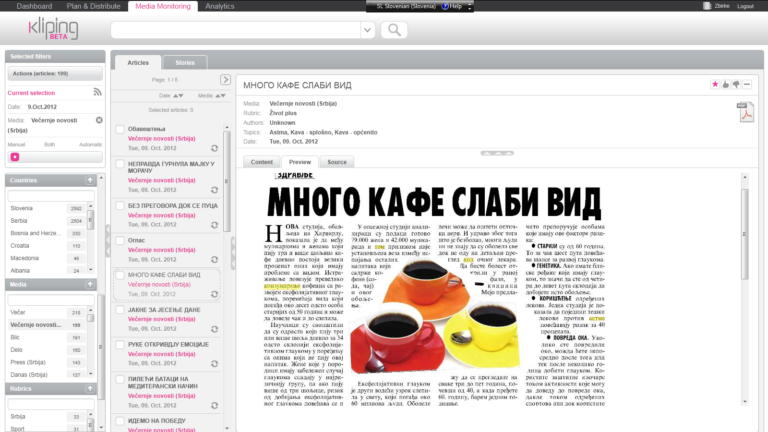Click the article preview vertical scrollbar

click(744, 234)
